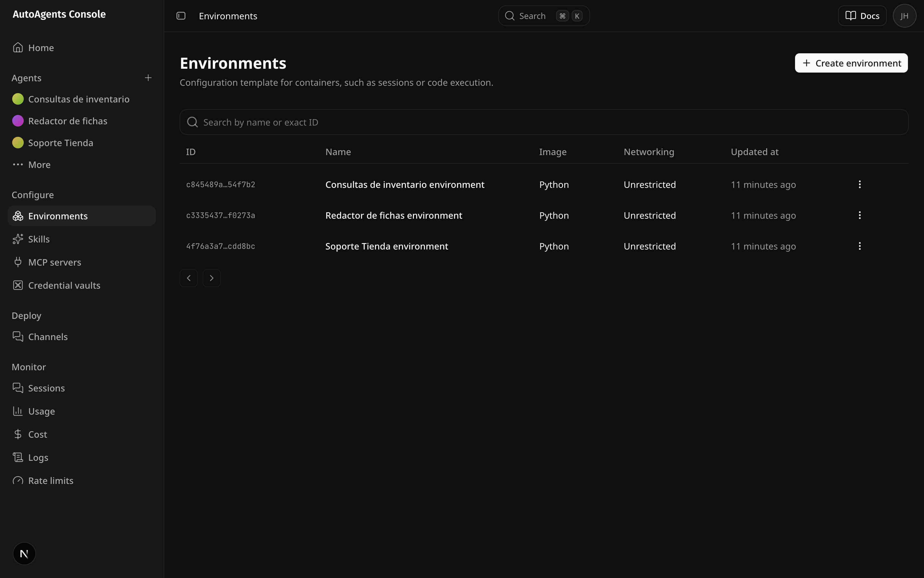Viewport: 924px width, 578px height.
Task: Click ID c3335437…f0273a
Action: pos(220,215)
